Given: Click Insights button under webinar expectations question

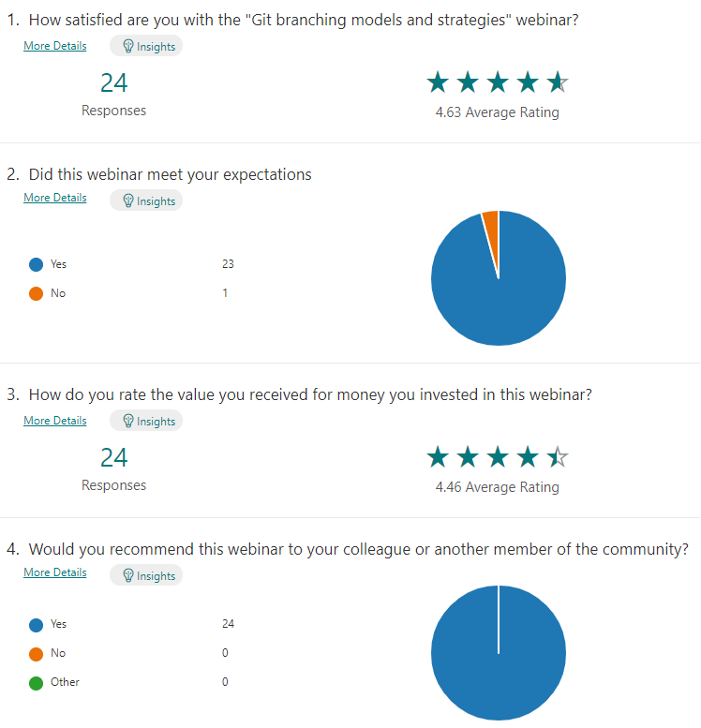Looking at the screenshot, I should coord(146,201).
